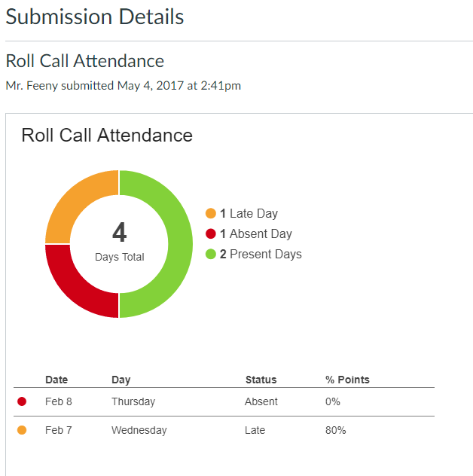Click the red dot beside Feb 8

(22, 401)
